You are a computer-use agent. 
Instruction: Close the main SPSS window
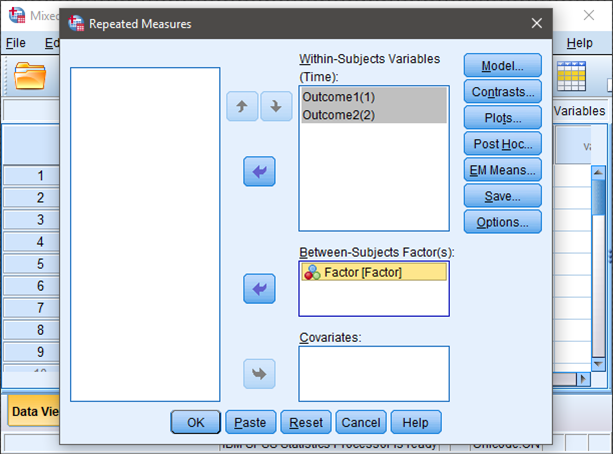pyautogui.click(x=589, y=15)
